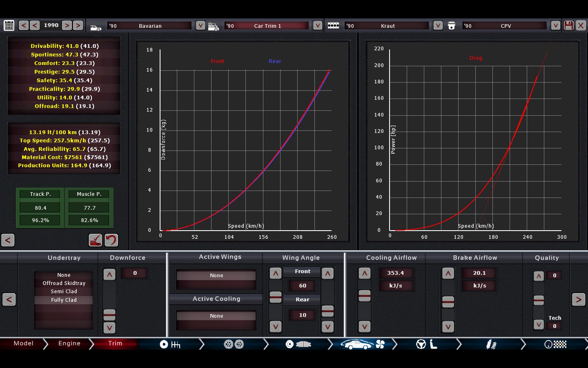Go to previous page with left arrow beside Undertray
The width and height of the screenshot is (588, 368).
click(9, 300)
